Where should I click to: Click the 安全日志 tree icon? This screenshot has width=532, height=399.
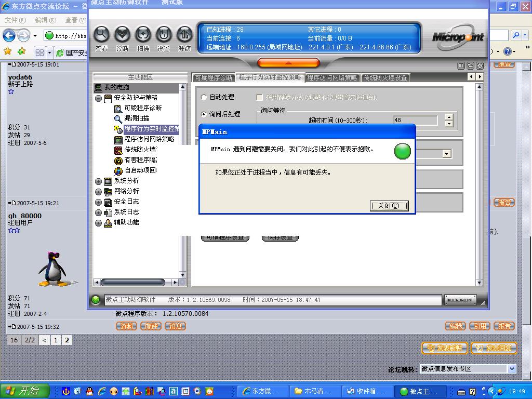tap(108, 202)
